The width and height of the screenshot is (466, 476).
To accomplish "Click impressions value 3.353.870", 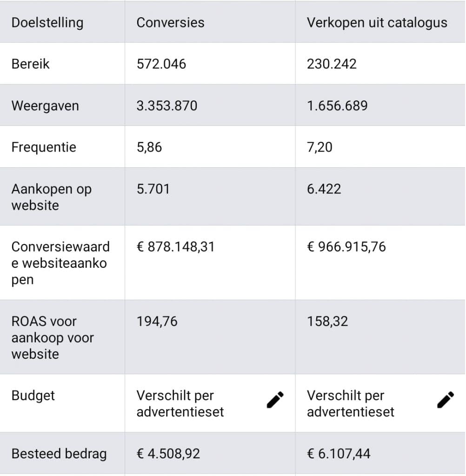I will coord(167,106).
